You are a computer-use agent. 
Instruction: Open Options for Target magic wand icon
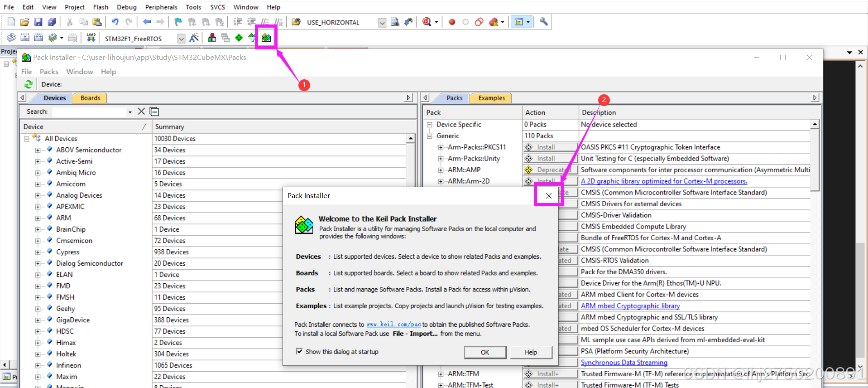coord(194,38)
